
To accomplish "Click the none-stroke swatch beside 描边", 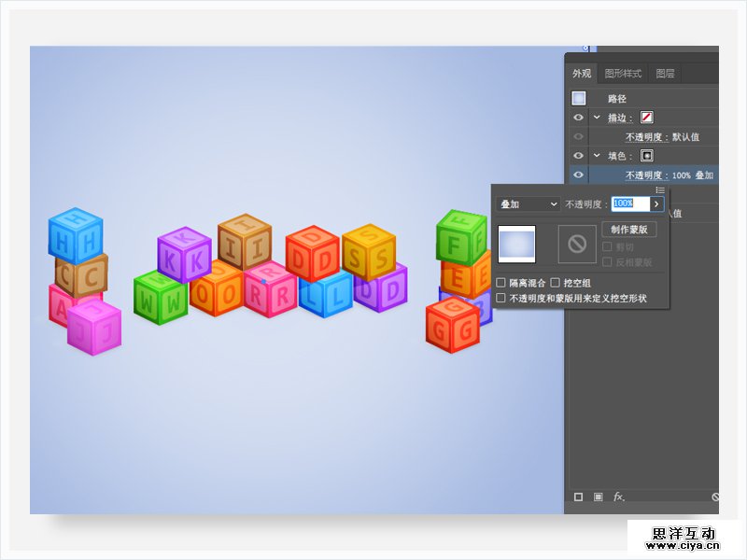I will click(646, 118).
